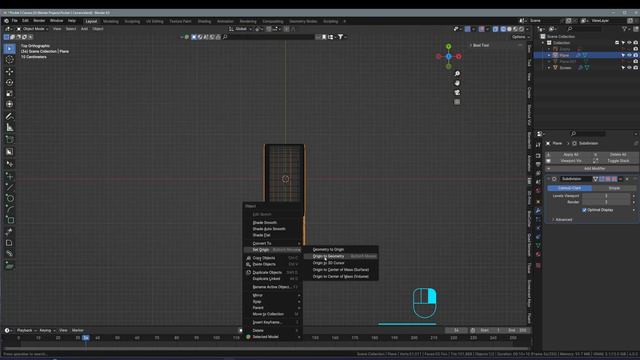Toggle visibility eye for bottom outliner object
Image resolution: width=640 pixels, height=360 pixels.
click(x=629, y=68)
